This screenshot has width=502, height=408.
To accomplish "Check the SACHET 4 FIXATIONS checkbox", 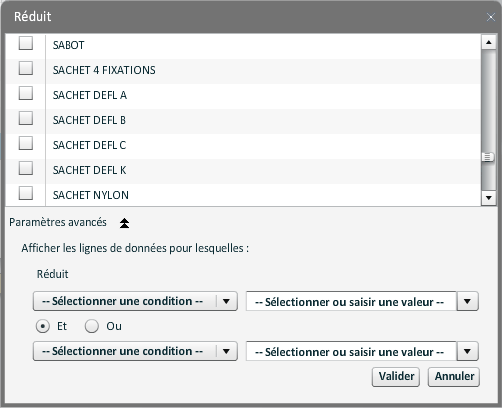I will click(26, 68).
